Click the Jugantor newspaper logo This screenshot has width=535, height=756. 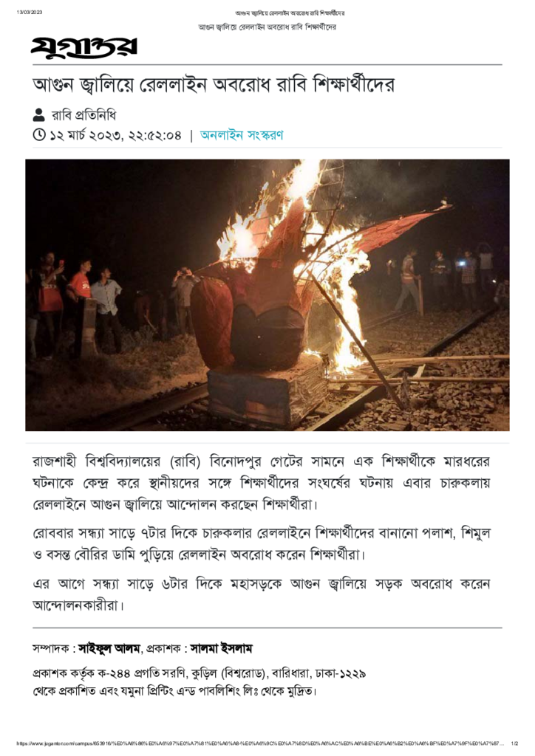point(84,48)
